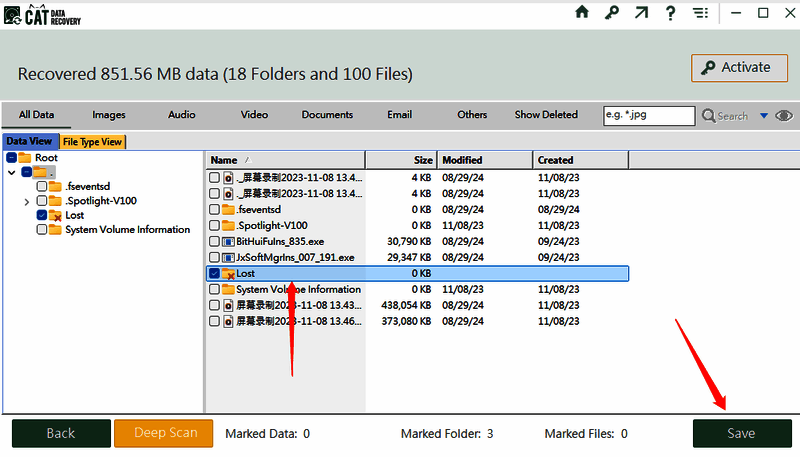Check .fseventsd checkbox in tree
Screen dimensions: 800x457
(x=42, y=186)
